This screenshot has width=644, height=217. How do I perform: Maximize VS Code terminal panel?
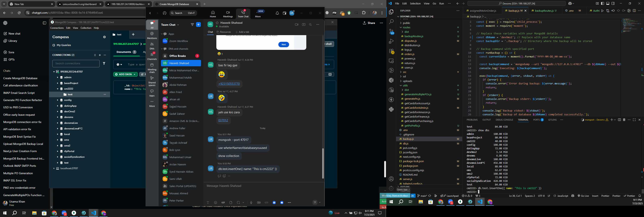click(x=634, y=120)
